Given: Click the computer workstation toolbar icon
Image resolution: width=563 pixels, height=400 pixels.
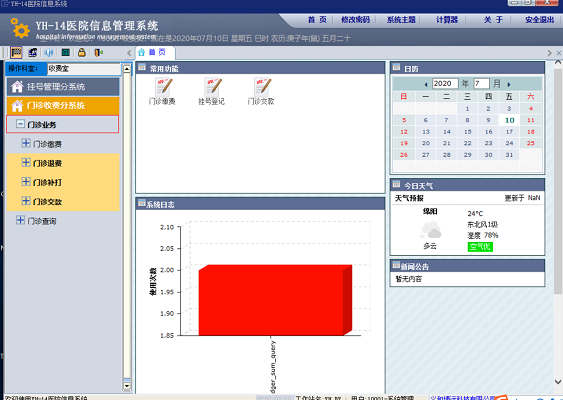Looking at the screenshot, I should click(x=33, y=53).
